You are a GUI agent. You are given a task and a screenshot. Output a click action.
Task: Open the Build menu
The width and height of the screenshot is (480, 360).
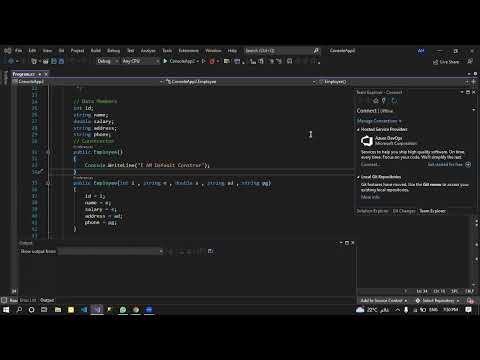pos(96,51)
